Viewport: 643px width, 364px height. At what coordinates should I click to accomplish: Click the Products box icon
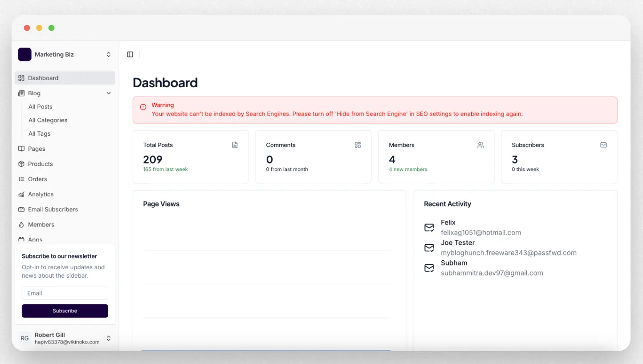[21, 164]
